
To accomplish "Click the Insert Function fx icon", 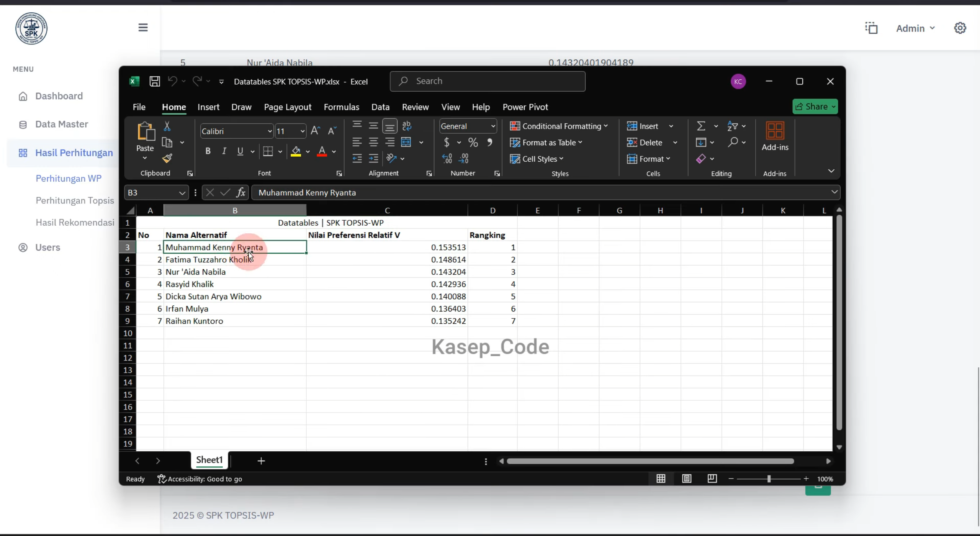I will click(x=241, y=192).
